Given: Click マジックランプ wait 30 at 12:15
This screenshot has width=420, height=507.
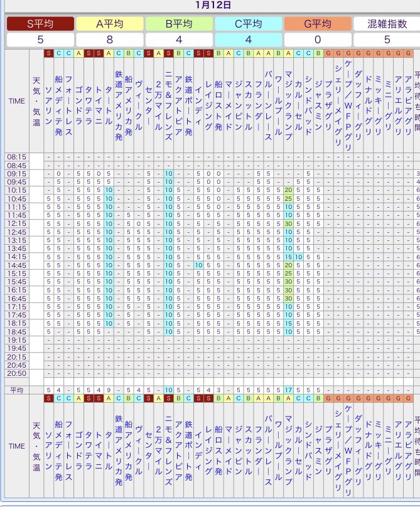Looking at the screenshot, I should tap(288, 224).
